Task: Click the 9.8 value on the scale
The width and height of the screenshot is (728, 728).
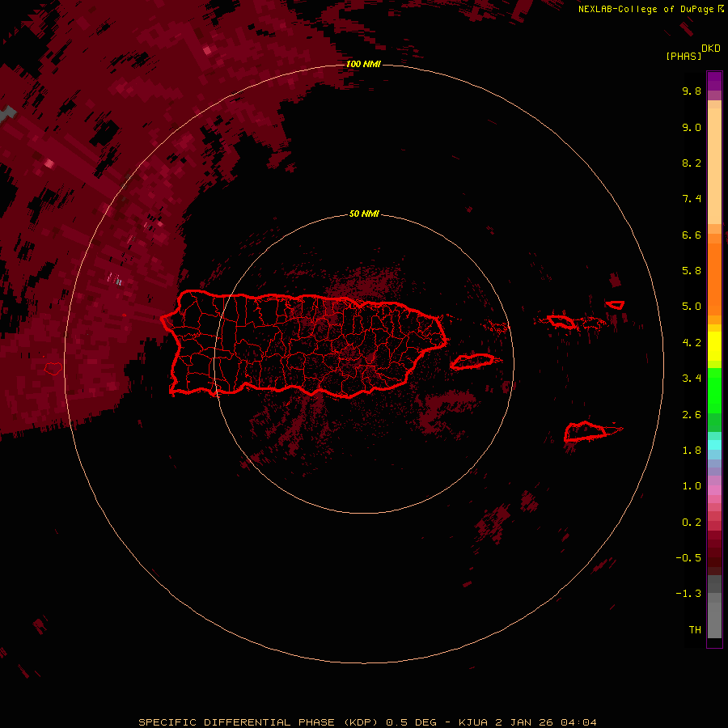Action: (692, 91)
